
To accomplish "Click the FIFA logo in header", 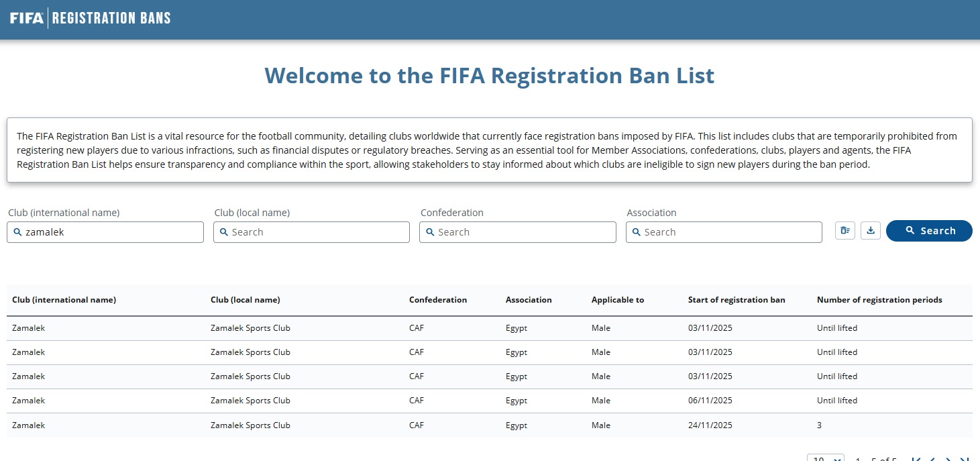I will [27, 18].
